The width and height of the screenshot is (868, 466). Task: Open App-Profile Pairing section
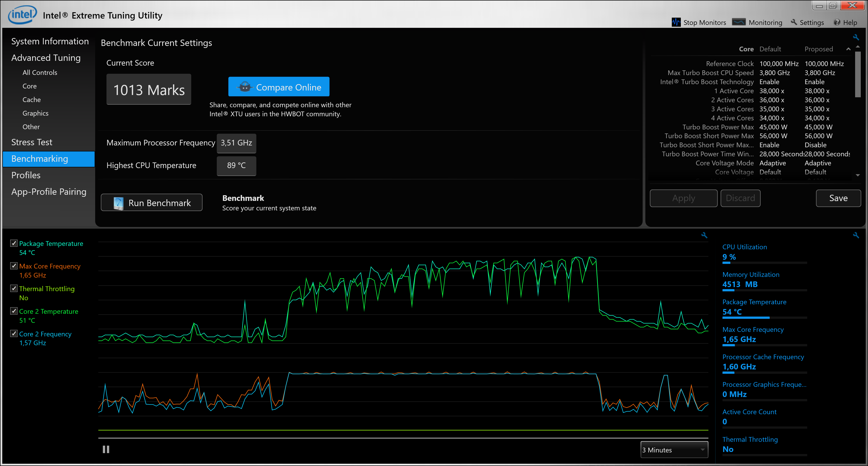(x=49, y=192)
